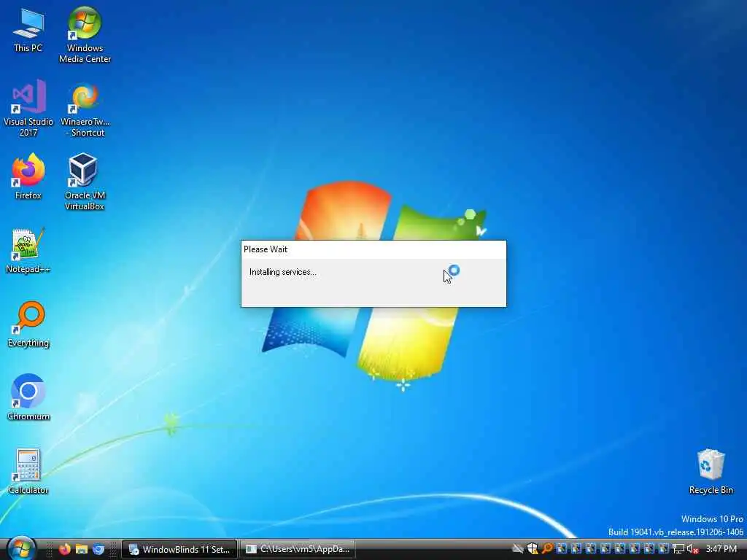747x560 pixels.
Task: Click the muted volume speaker tray icon
Action: point(692,549)
